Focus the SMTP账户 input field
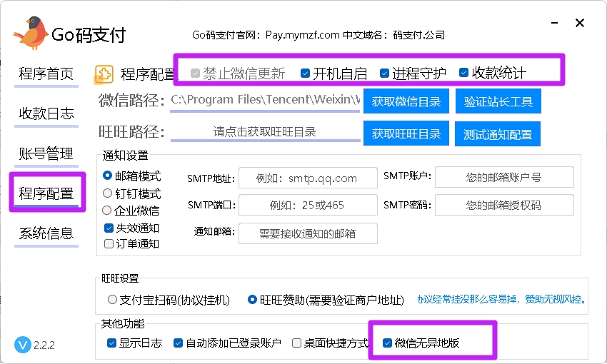 504,178
